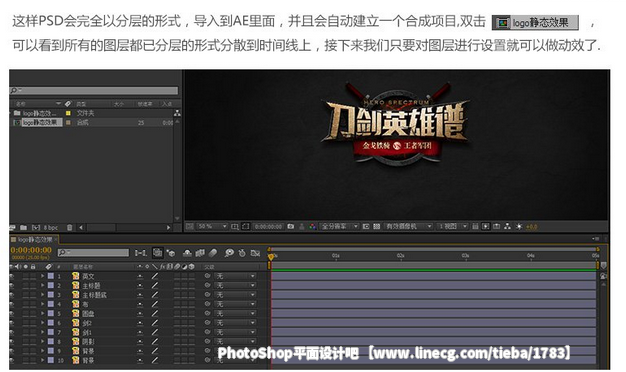Click the 类型 column header in project panel
This screenshot has height=372, width=626.
click(x=81, y=104)
